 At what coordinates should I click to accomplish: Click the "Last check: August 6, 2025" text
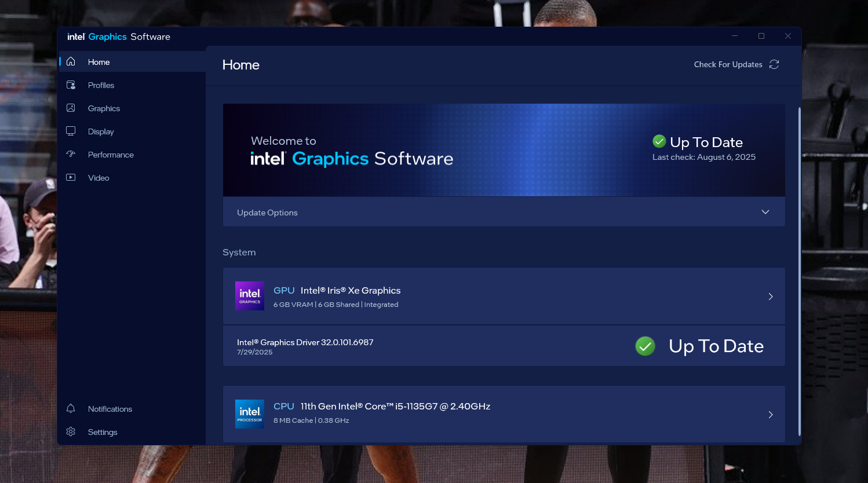pyautogui.click(x=704, y=157)
